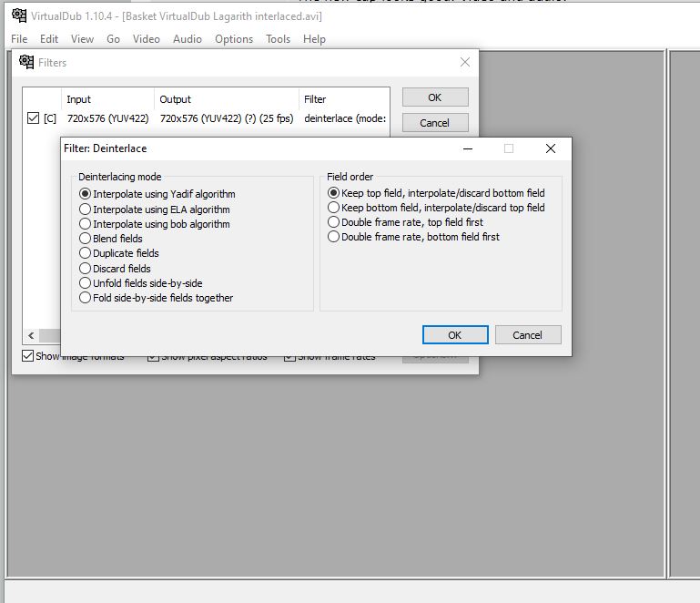The image size is (700, 603).
Task: Select Fold side-by-side fields together
Action: pyautogui.click(x=156, y=298)
